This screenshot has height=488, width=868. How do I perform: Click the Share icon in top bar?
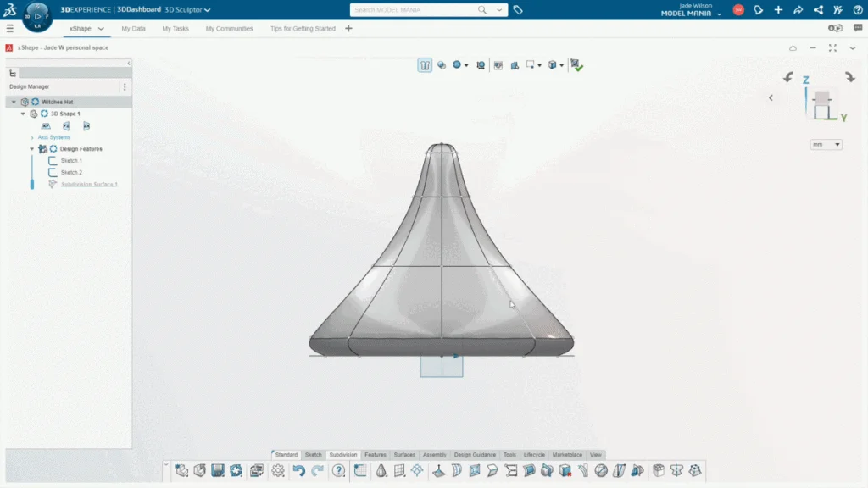tap(798, 10)
